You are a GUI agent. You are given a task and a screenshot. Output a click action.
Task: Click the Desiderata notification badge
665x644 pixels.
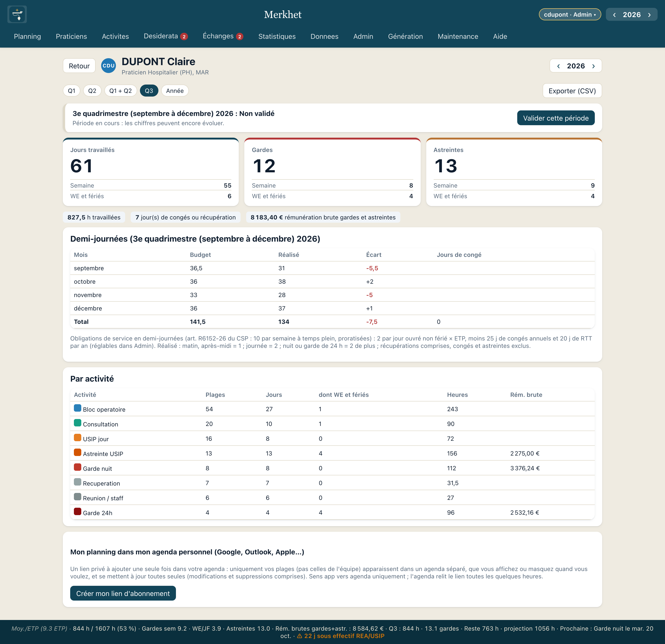(184, 37)
